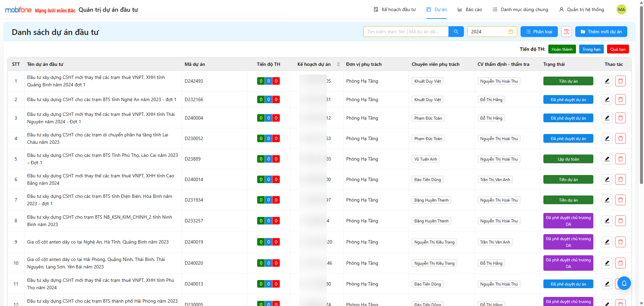Click Thêm mới dự án button
This screenshot has height=306, width=644.
pos(601,32)
